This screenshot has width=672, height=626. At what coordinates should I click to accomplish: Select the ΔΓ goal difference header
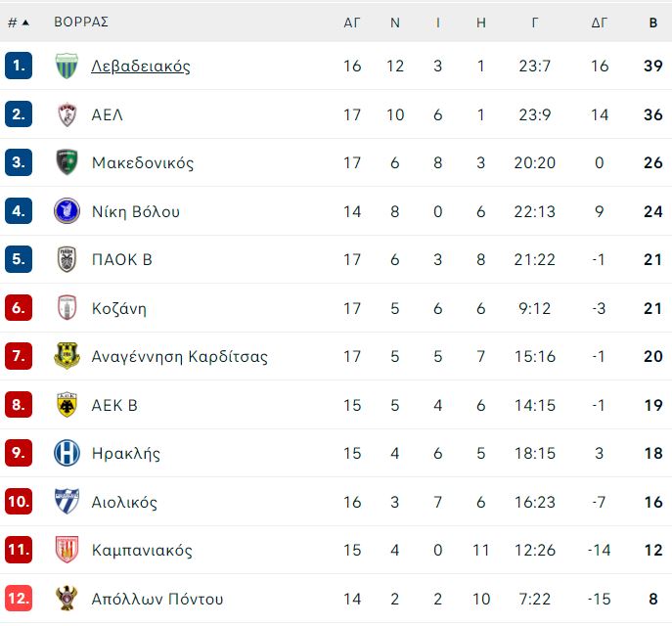point(600,22)
